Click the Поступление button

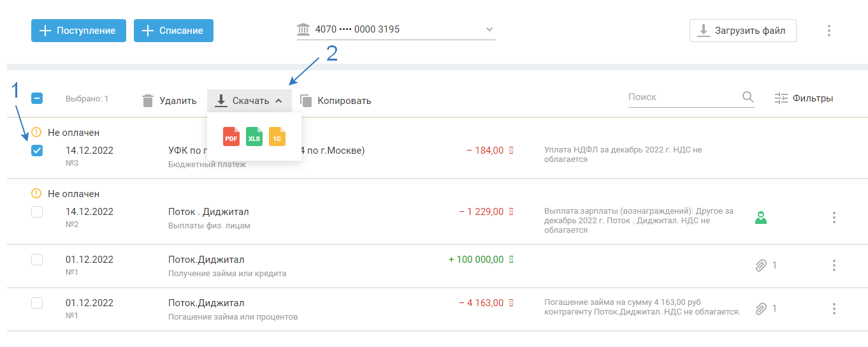(78, 31)
